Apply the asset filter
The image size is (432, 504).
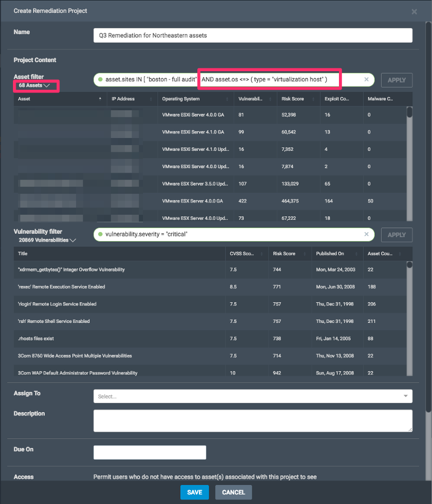(x=397, y=80)
